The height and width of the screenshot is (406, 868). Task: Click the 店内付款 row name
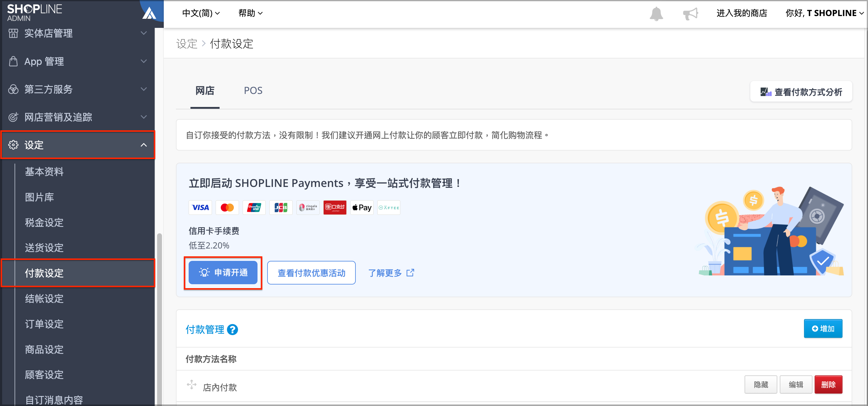click(x=220, y=388)
